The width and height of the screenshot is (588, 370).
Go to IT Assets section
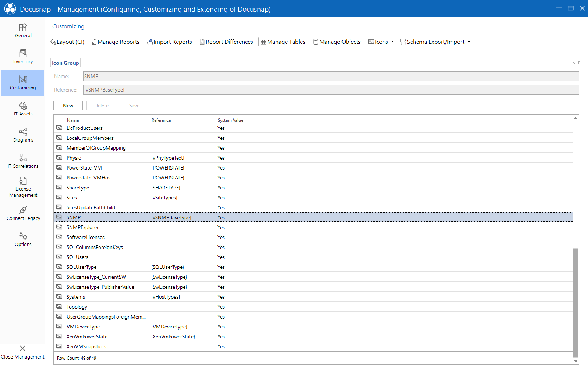(x=23, y=109)
